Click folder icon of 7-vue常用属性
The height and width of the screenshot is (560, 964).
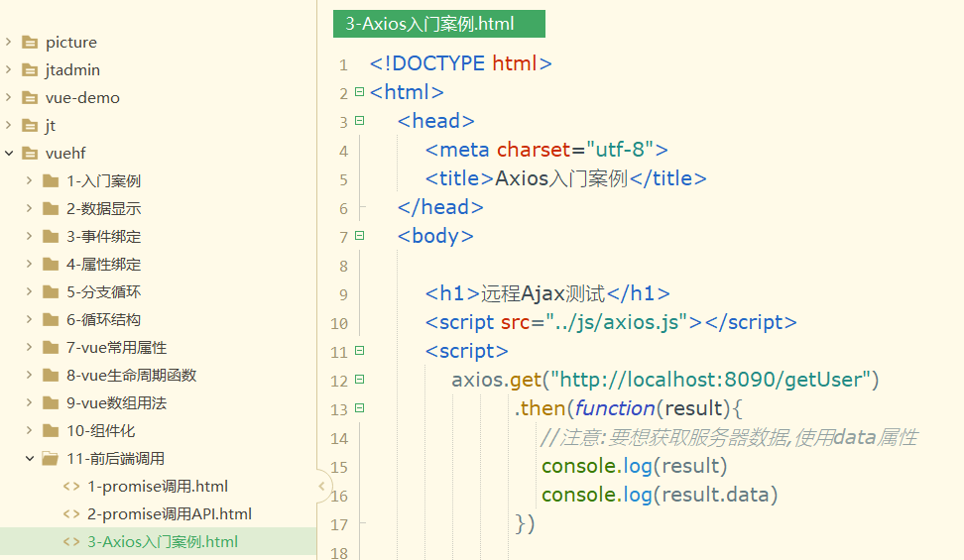pyautogui.click(x=51, y=347)
